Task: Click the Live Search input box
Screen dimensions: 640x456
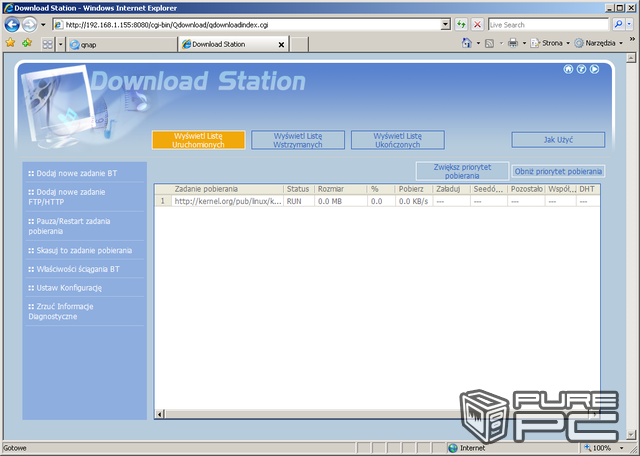Action: (x=548, y=25)
